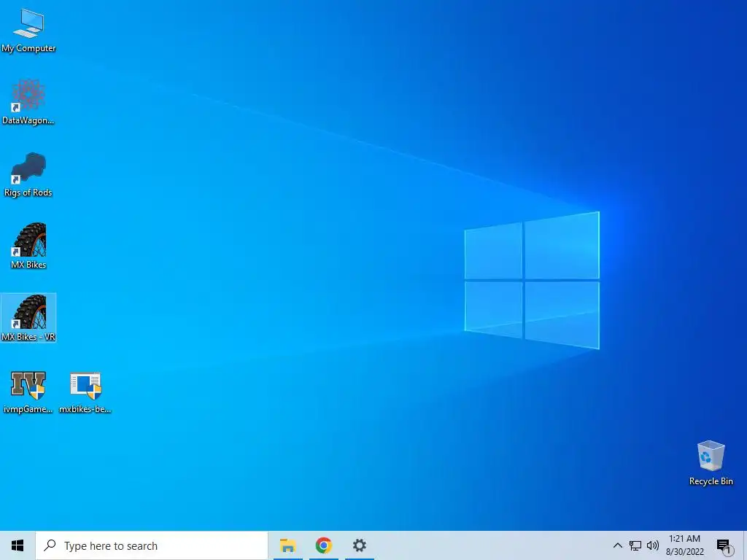This screenshot has width=747, height=560.
Task: Select the DataWagon shortcut icon
Action: [28, 102]
